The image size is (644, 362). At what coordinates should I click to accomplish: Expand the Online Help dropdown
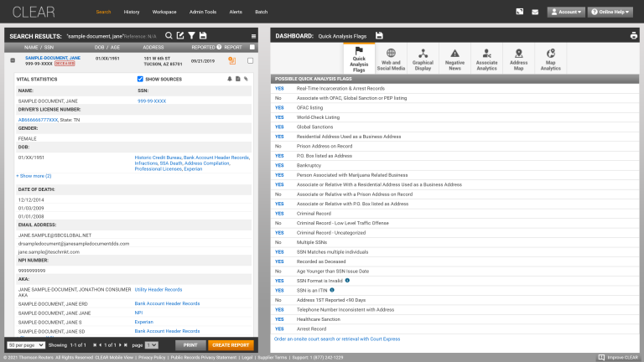tap(610, 12)
